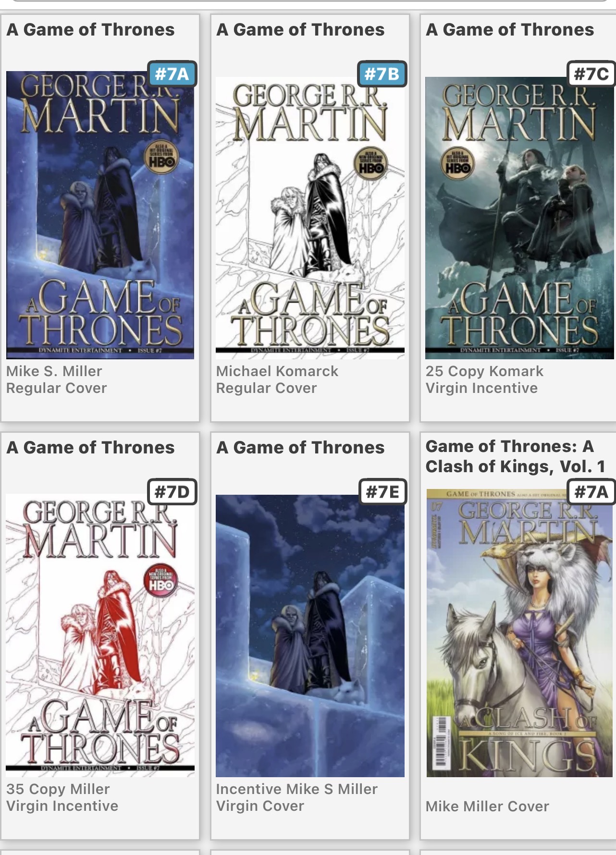
Task: Open A Game of Thrones title above #7B
Action: coord(300,30)
